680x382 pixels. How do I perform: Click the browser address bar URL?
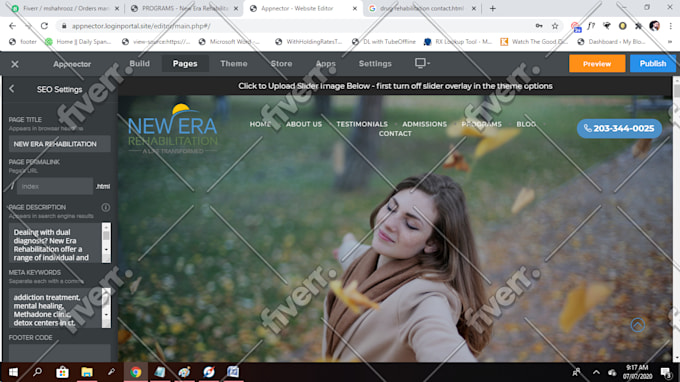[x=141, y=26]
